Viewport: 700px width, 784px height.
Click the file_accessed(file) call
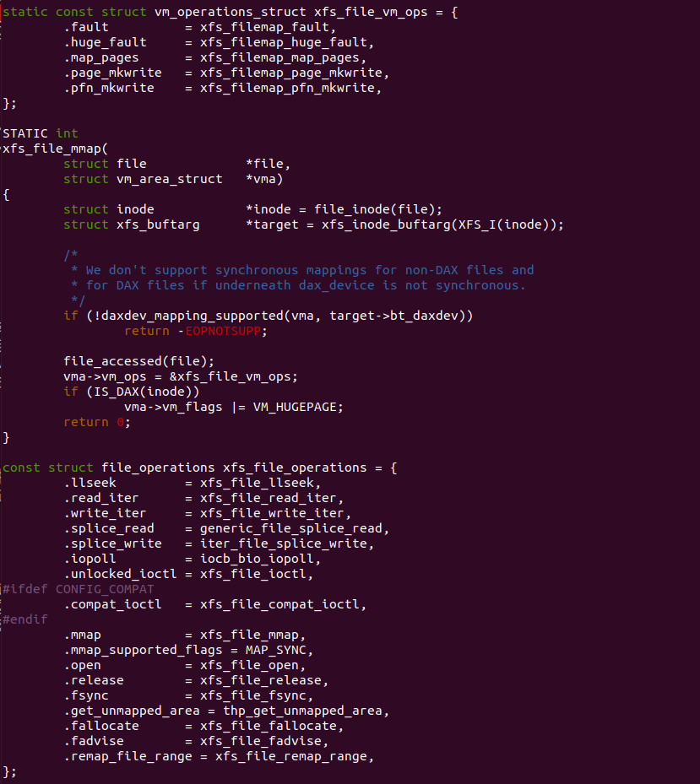click(128, 361)
